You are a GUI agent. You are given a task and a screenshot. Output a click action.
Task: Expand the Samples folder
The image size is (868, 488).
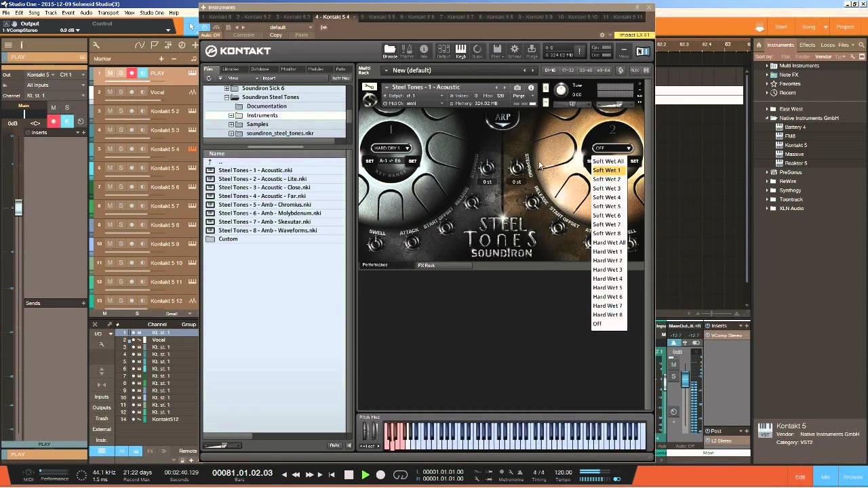tap(231, 124)
